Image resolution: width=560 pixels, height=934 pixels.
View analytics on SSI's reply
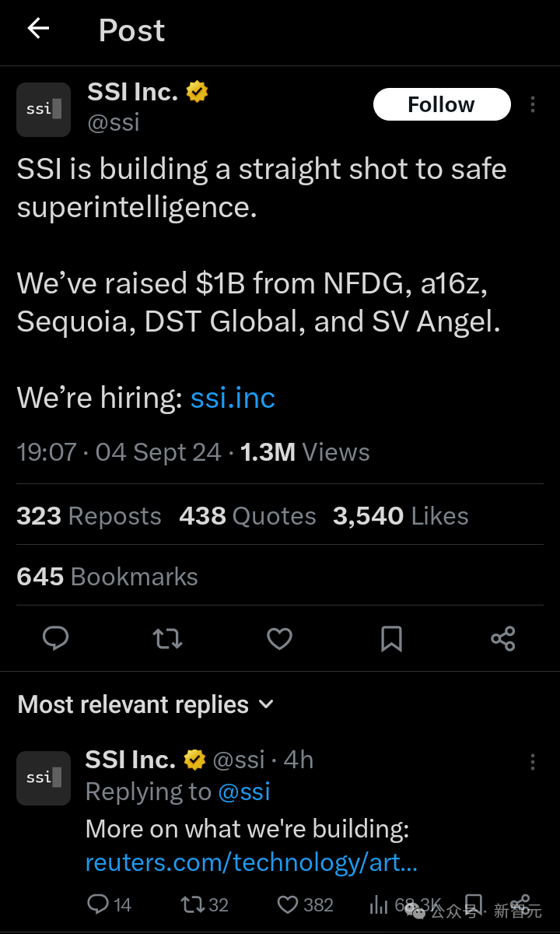coord(380,904)
